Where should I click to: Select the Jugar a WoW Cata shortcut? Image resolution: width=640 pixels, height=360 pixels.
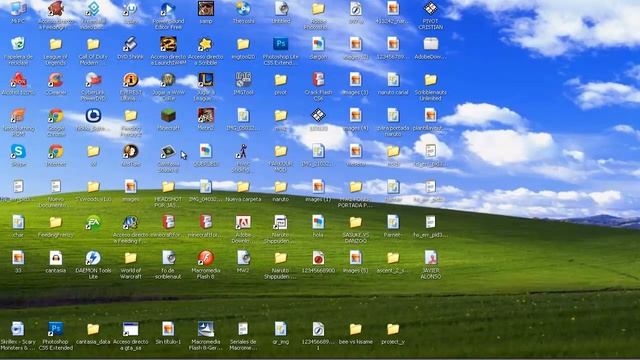(168, 80)
